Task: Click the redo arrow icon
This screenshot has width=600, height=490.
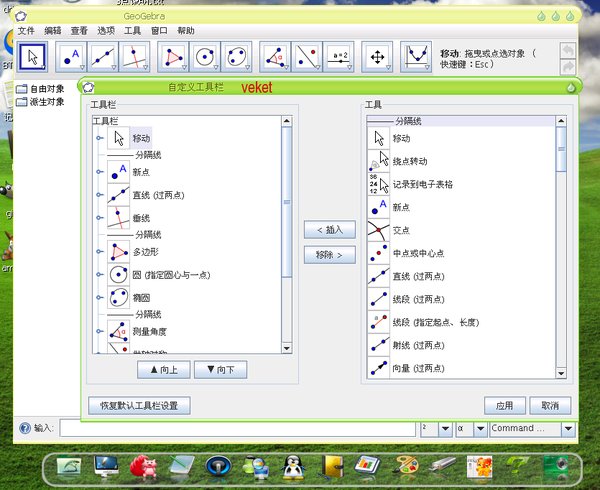Action: point(568,67)
